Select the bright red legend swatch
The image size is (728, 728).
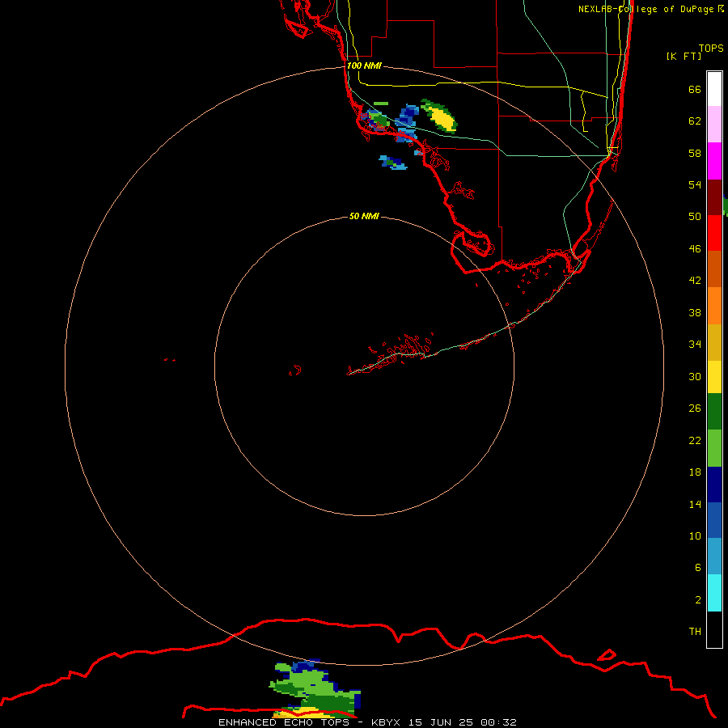click(x=714, y=233)
